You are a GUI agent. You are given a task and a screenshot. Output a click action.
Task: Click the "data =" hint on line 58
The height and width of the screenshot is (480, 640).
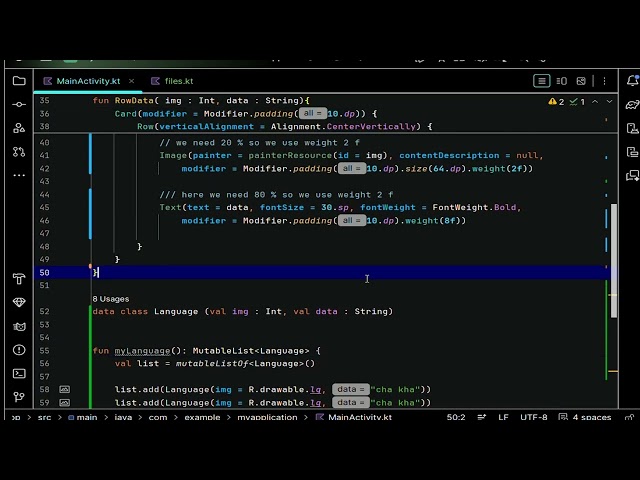point(351,389)
